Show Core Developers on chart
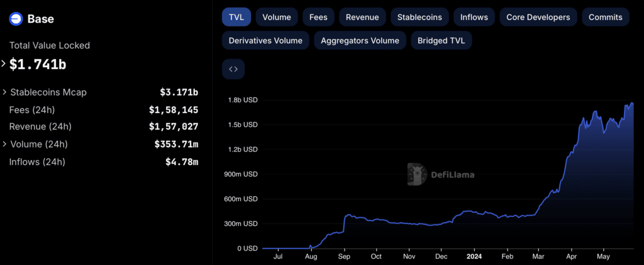644x265 pixels. tap(538, 17)
